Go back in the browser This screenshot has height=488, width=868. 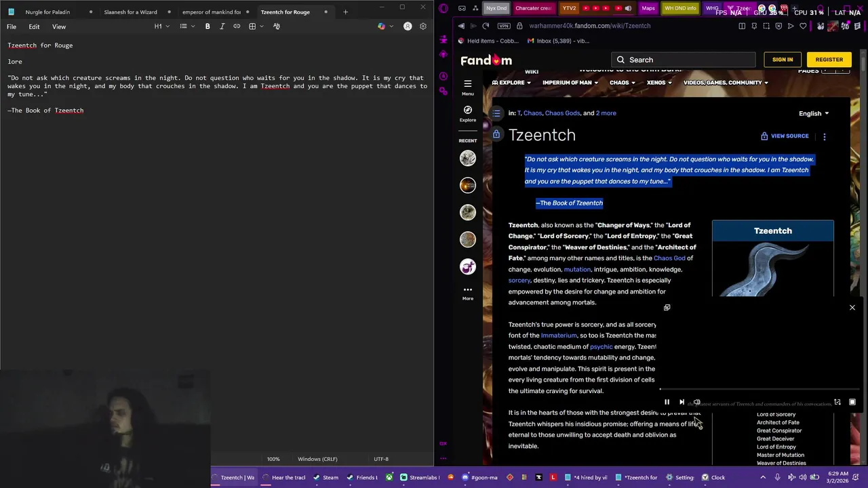pos(461,26)
